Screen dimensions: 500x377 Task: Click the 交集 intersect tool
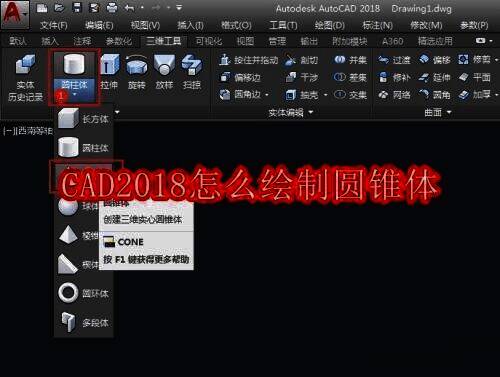[x=350, y=95]
